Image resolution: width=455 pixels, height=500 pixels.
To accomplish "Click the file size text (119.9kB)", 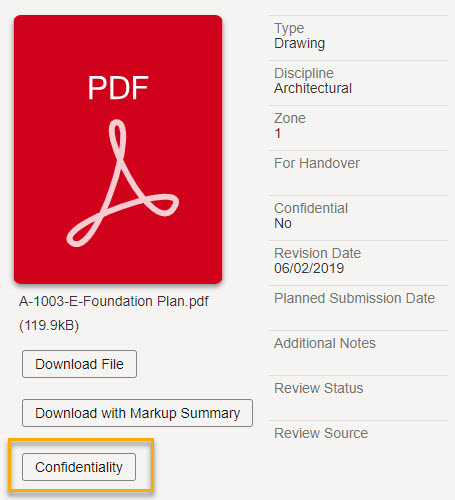I will pyautogui.click(x=49, y=325).
